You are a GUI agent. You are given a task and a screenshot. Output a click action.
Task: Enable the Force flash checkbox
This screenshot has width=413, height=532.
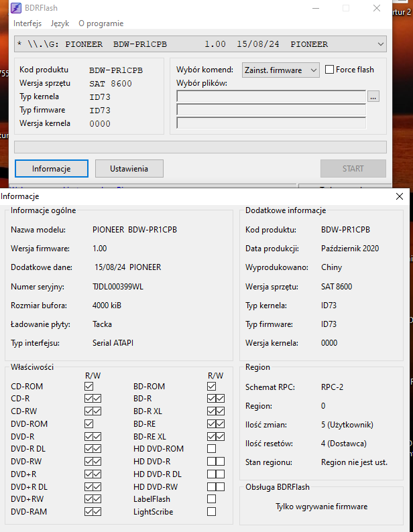(x=329, y=70)
